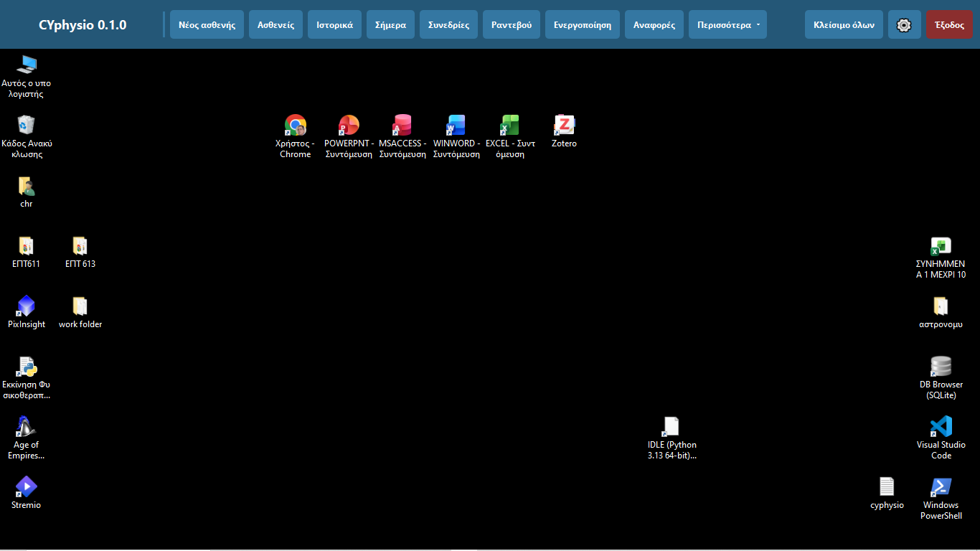The height and width of the screenshot is (551, 980).
Task: Select the work folder icon
Action: (x=80, y=306)
